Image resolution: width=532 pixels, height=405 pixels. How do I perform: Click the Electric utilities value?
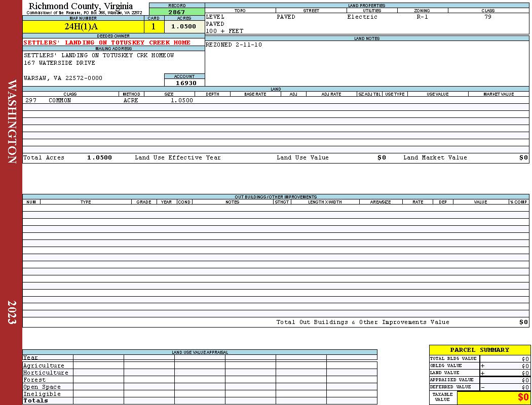tap(362, 17)
